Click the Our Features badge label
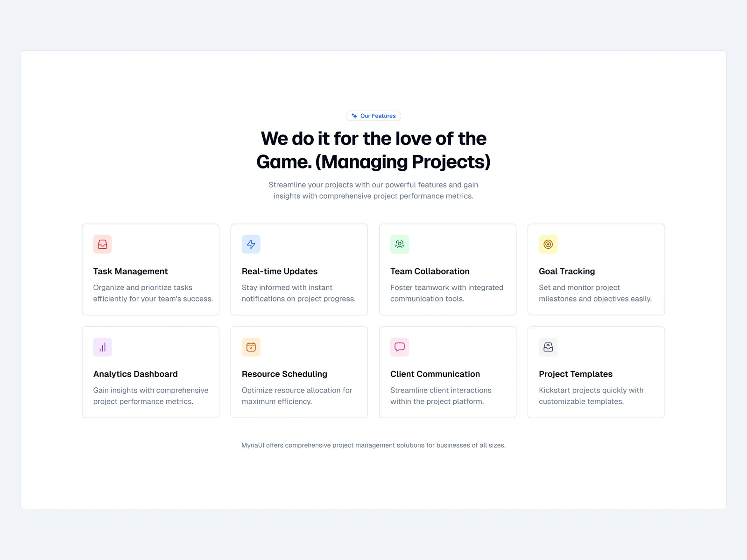Image resolution: width=747 pixels, height=560 pixels. 378,116
